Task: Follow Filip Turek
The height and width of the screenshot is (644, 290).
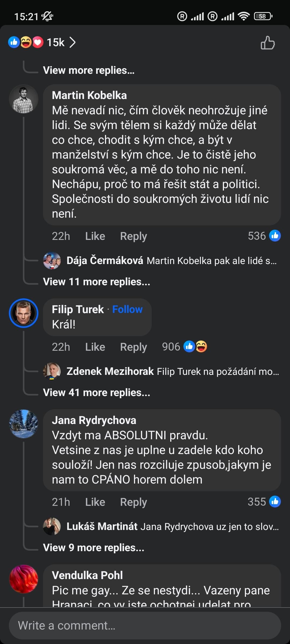Action: (127, 309)
